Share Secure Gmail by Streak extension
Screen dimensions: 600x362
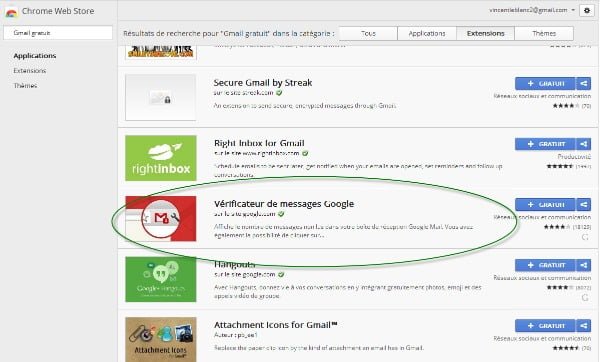[584, 83]
